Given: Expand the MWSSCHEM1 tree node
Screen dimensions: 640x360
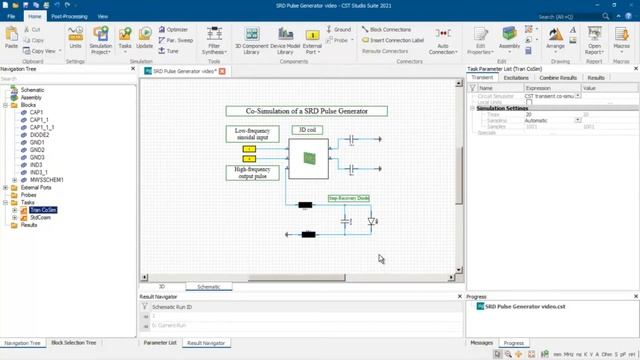Looking at the screenshot, I should coord(15,180).
